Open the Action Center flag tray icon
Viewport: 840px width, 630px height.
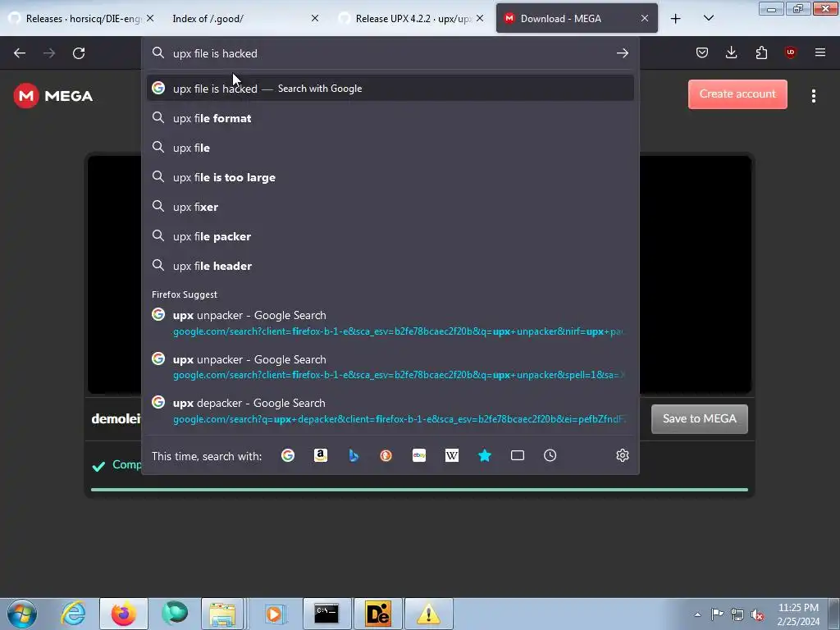pyautogui.click(x=717, y=614)
